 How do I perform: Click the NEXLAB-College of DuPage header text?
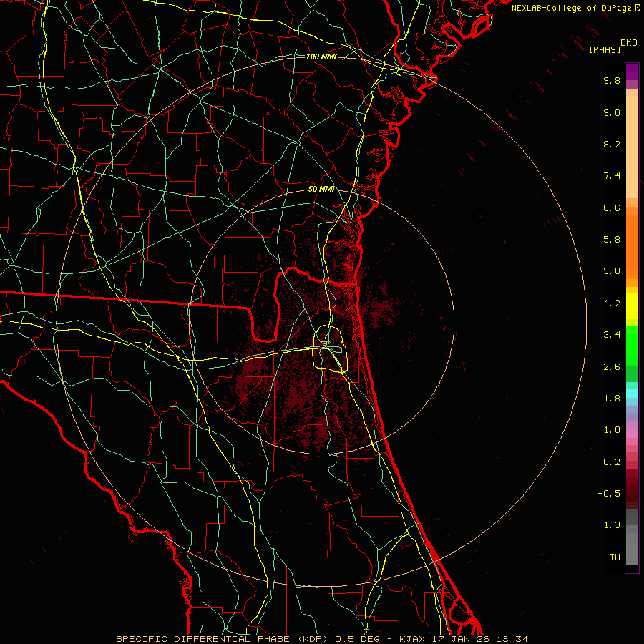tap(571, 8)
